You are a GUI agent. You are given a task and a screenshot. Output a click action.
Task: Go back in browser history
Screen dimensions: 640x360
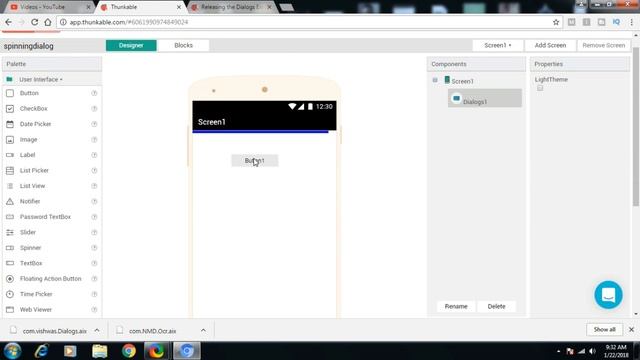[x=9, y=22]
